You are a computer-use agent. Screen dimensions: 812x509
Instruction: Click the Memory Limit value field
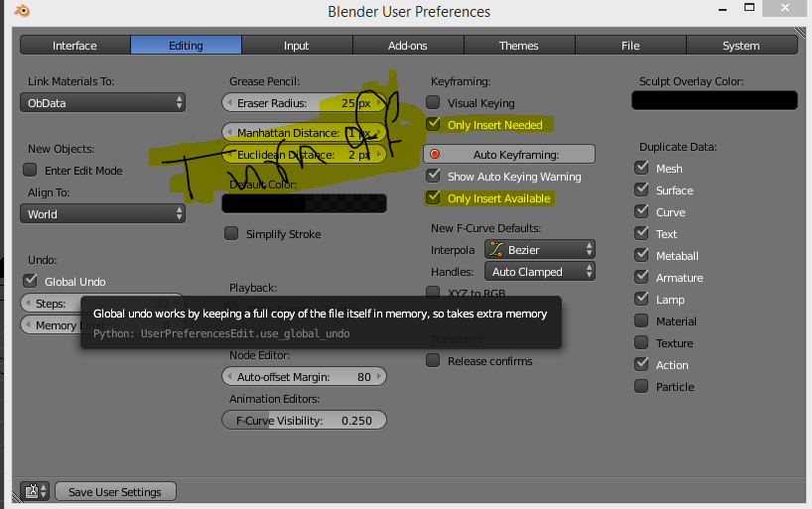click(x=102, y=325)
